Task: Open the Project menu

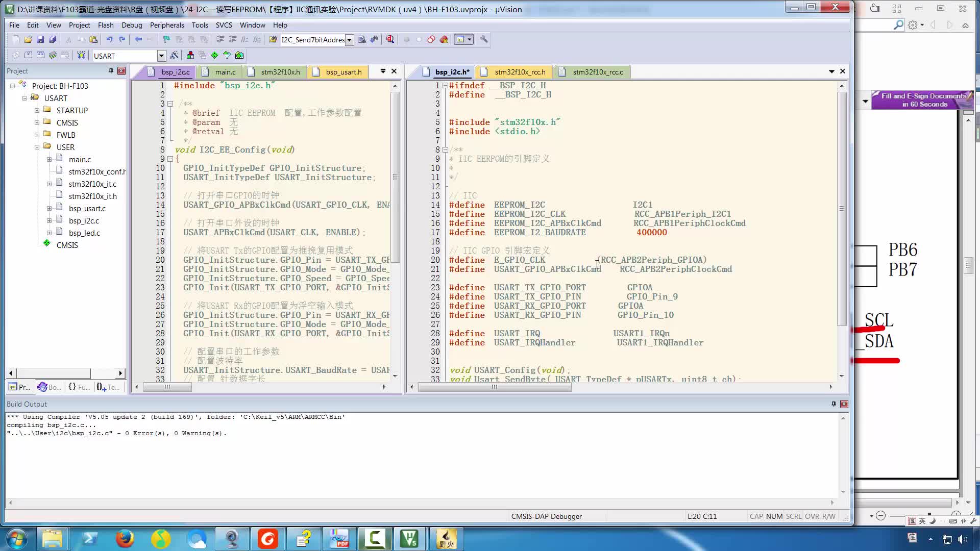Action: [x=79, y=25]
